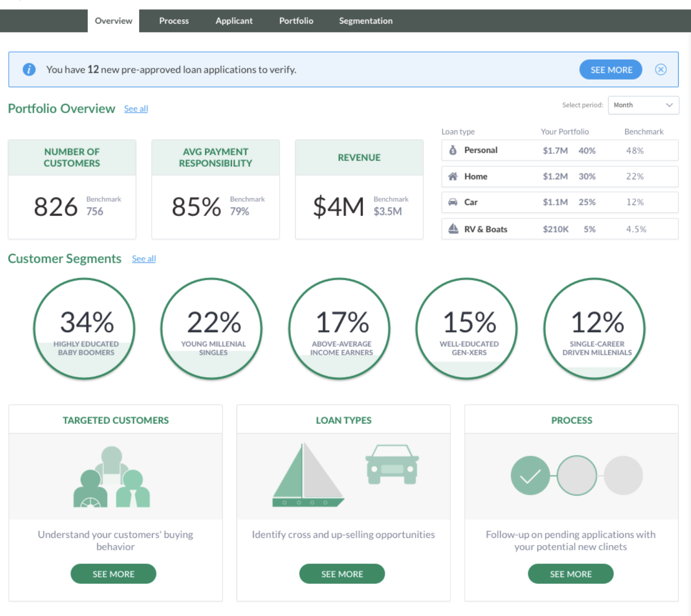Dismiss the pre-approved loans notification banner
This screenshot has height=616, width=691.
click(x=661, y=69)
